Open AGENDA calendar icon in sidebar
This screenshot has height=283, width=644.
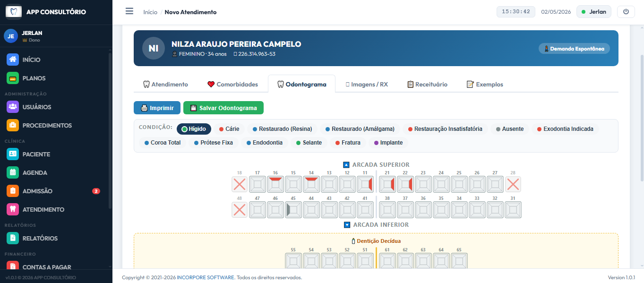coord(13,172)
